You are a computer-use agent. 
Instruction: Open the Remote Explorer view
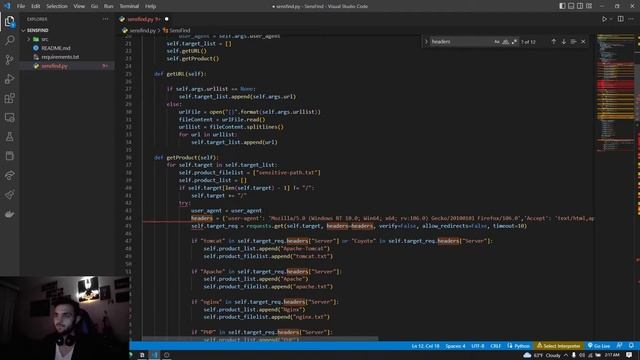tap(9, 118)
